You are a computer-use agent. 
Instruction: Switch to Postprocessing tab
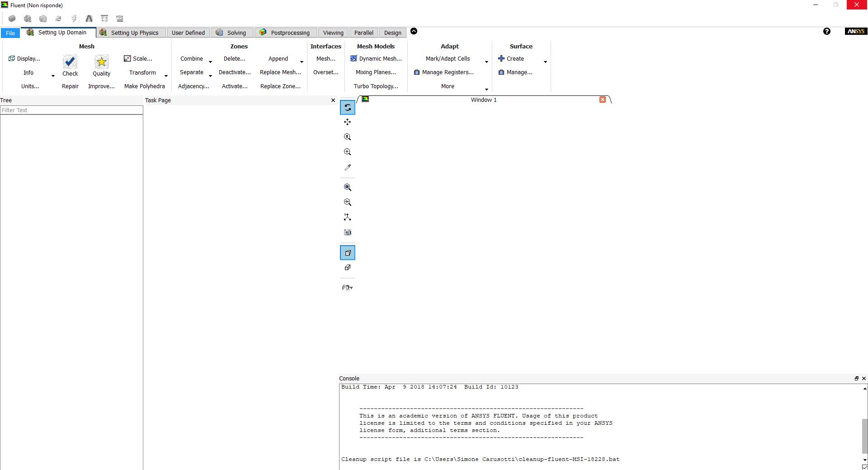point(285,33)
